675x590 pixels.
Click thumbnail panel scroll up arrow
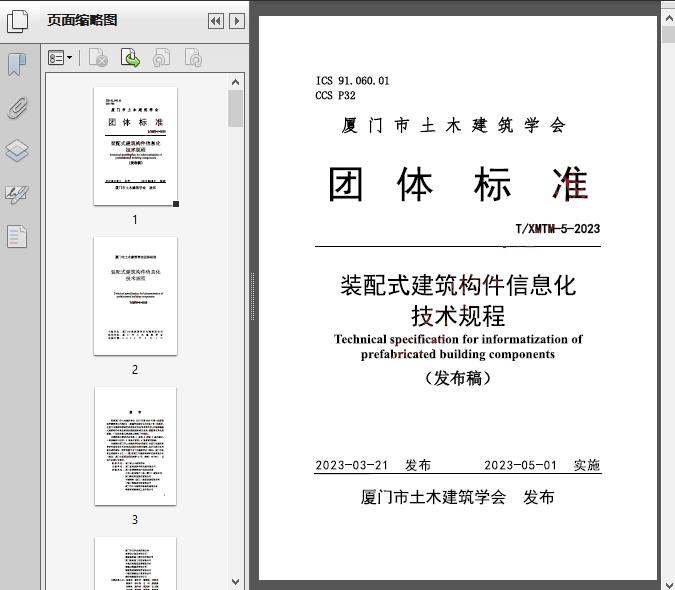click(x=235, y=82)
